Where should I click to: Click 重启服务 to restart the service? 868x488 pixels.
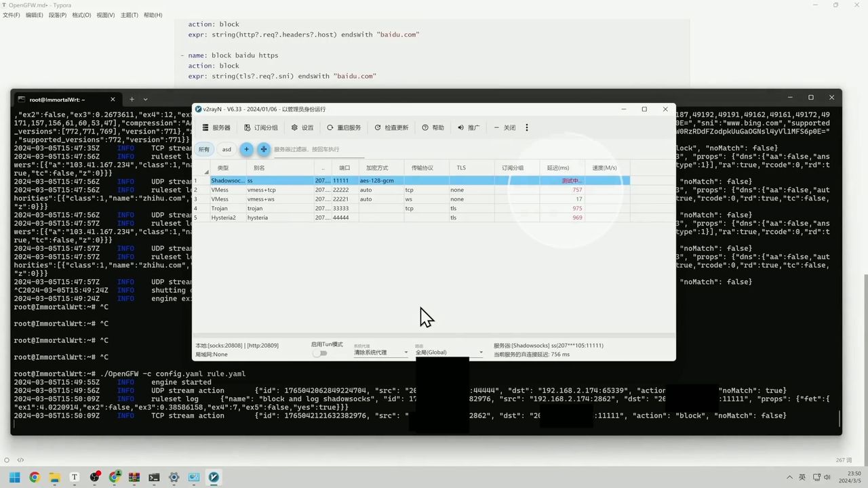(x=344, y=127)
